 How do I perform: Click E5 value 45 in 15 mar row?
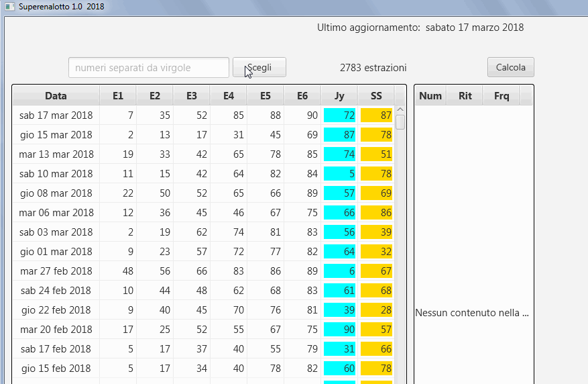(x=276, y=135)
